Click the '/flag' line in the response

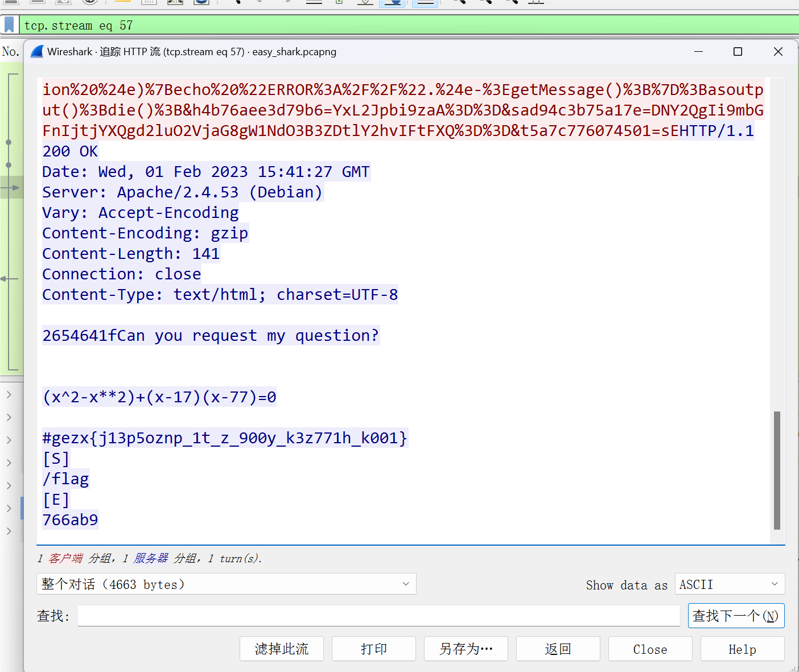tap(65, 479)
